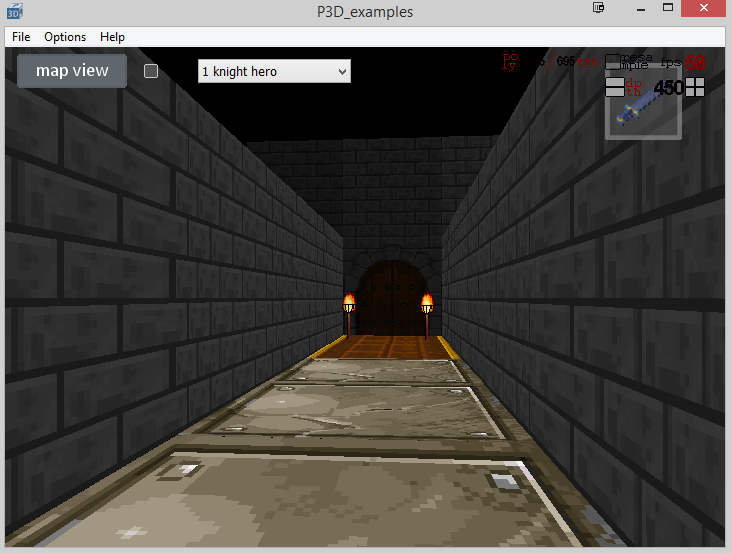Expand the '1 knight hero' dropdown
Viewport: 732px width, 553px height.
tap(274, 71)
